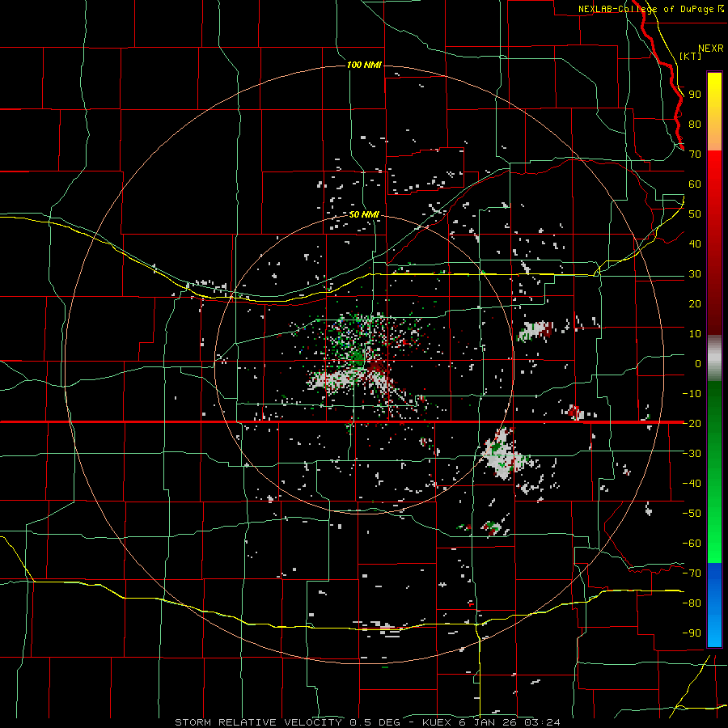The image size is (728, 728).
Task: Click the -60 value on the velocity scale
Action: [x=692, y=544]
